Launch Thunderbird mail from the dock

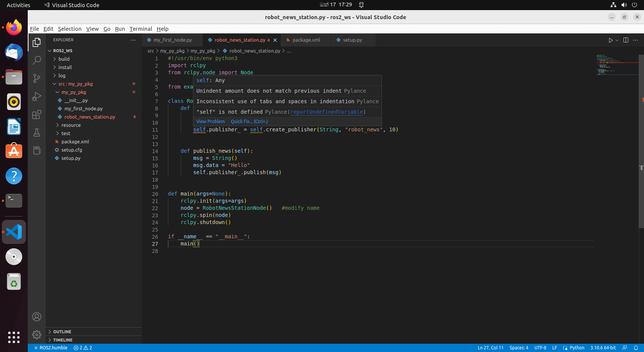(14, 52)
